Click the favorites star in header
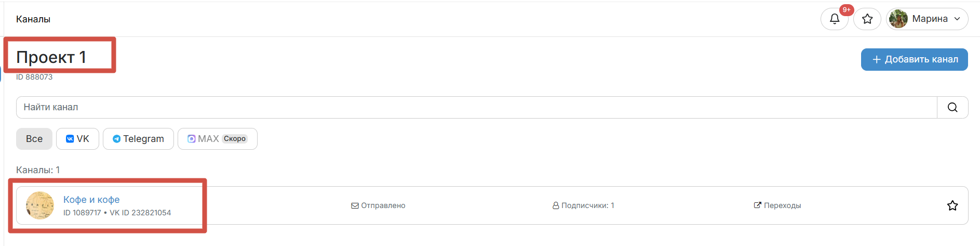The image size is (980, 246). pyautogui.click(x=867, y=19)
